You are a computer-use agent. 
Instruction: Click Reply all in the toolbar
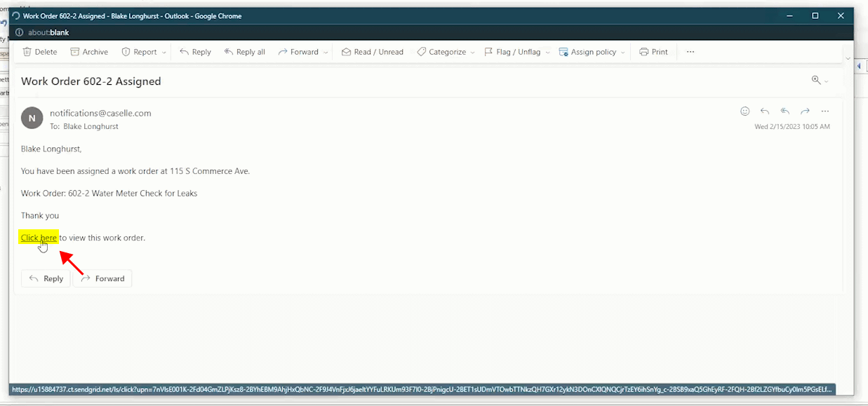244,52
